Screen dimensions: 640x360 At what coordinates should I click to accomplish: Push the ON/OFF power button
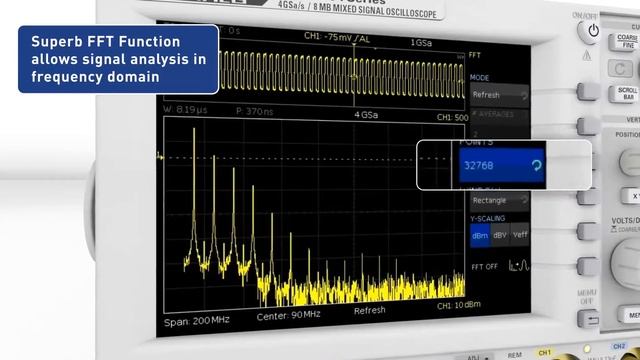pyautogui.click(x=590, y=31)
